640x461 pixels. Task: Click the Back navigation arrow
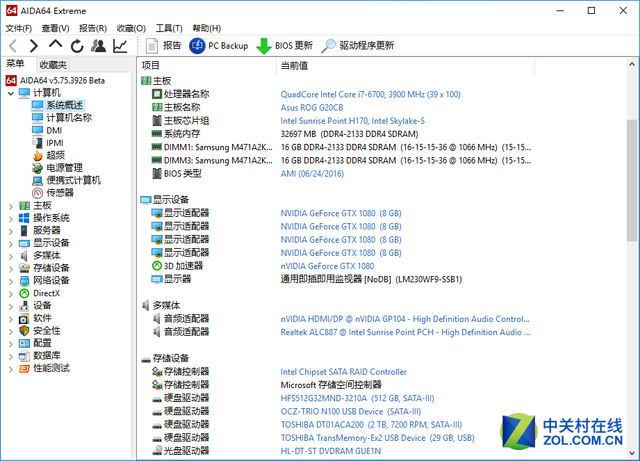click(13, 46)
